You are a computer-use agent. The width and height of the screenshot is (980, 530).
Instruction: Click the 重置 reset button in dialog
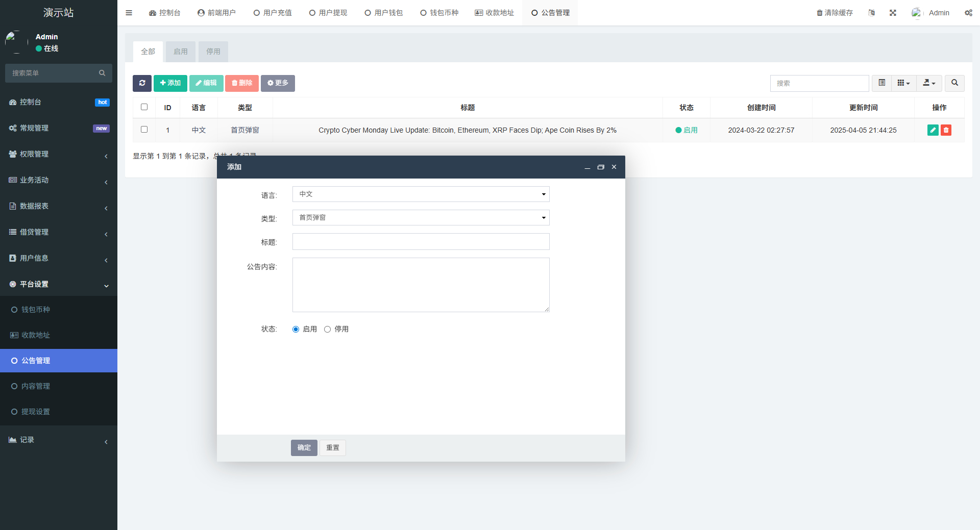point(332,447)
